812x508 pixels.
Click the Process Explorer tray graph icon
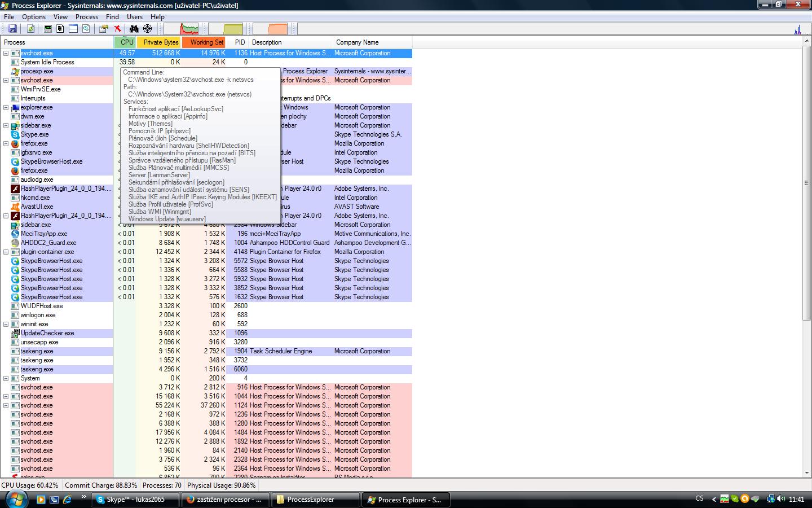pos(725,499)
